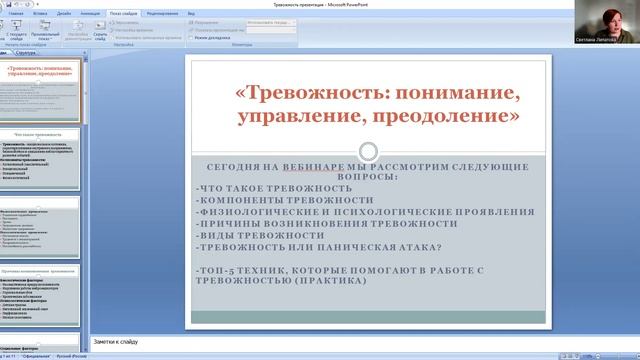Switch to the Вставка ribbon tab

(x=40, y=13)
